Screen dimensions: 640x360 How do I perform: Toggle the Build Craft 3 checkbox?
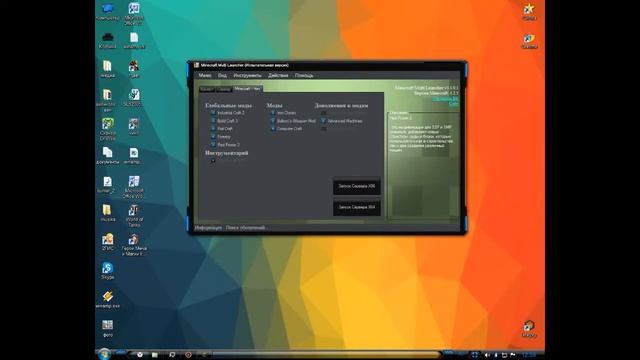[x=213, y=120]
